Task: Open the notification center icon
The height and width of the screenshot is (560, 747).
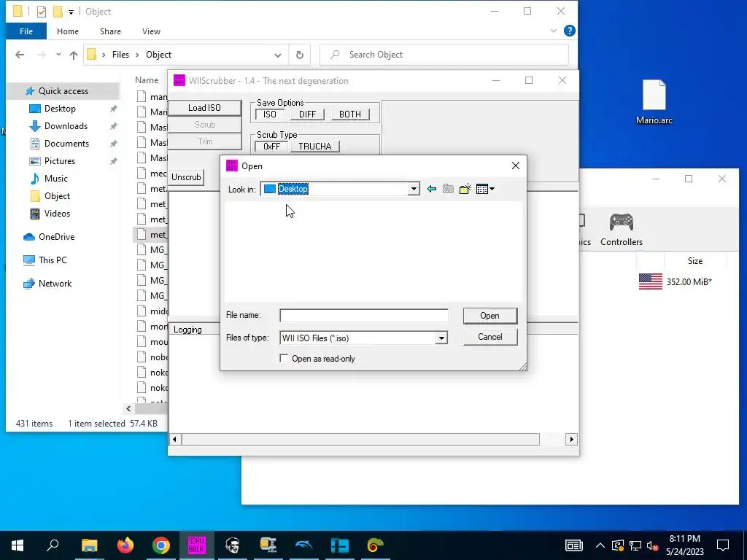Action: click(x=723, y=545)
